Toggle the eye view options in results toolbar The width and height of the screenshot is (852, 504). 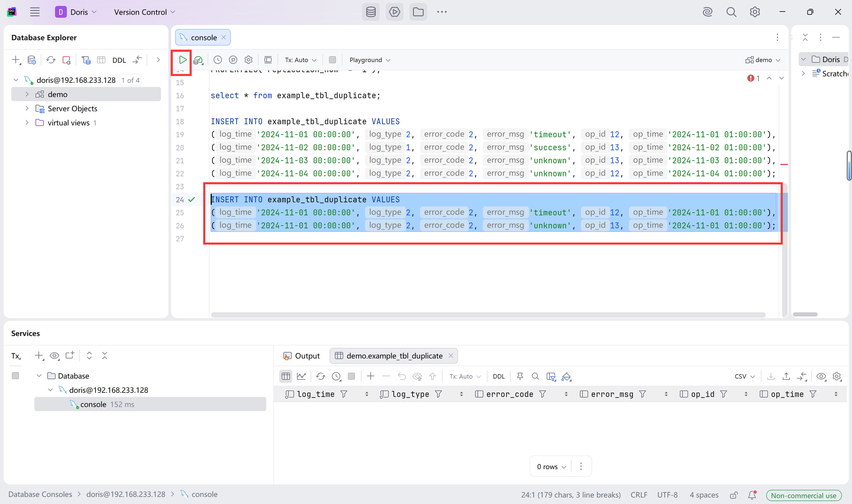pos(821,376)
